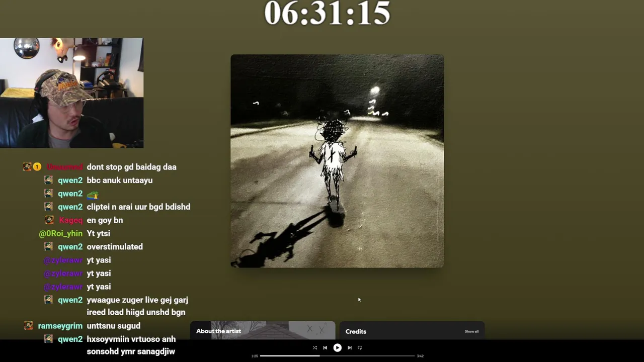Open the @0Roi_yhin username in chat
644x362 pixels.
coord(60,233)
